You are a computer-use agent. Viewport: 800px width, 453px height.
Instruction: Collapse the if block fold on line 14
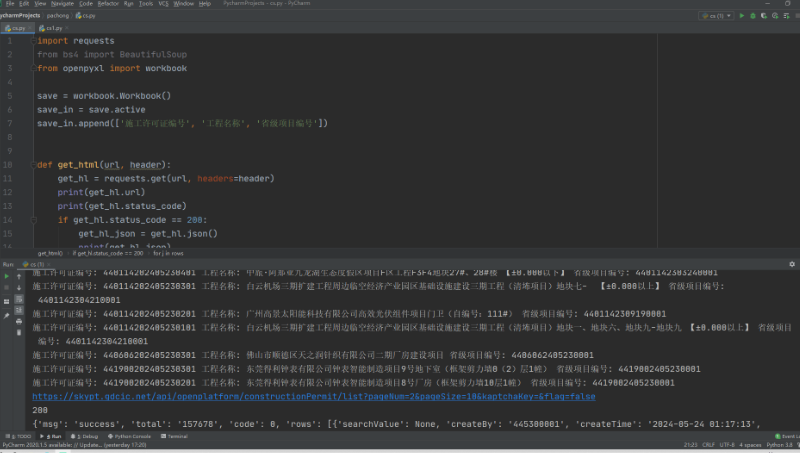(34, 220)
